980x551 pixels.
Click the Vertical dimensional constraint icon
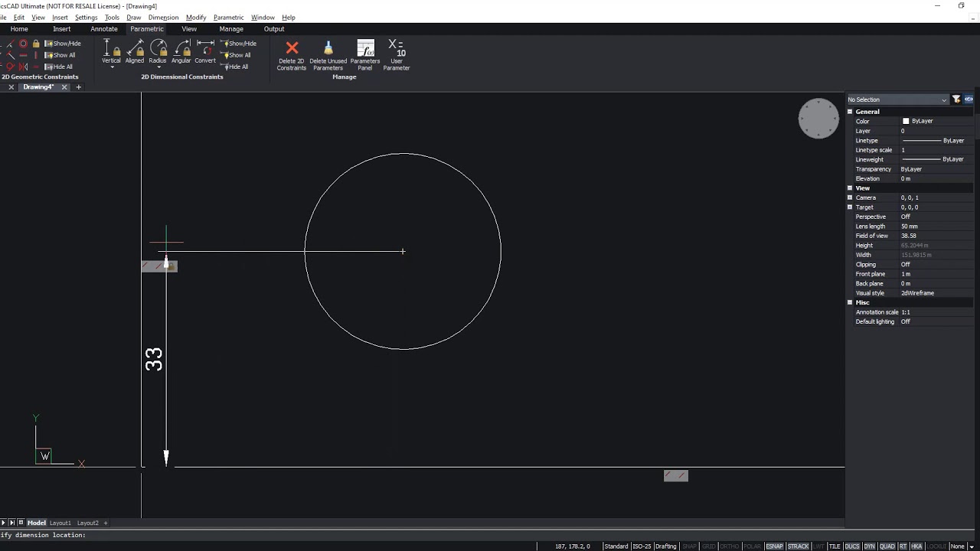(x=111, y=51)
